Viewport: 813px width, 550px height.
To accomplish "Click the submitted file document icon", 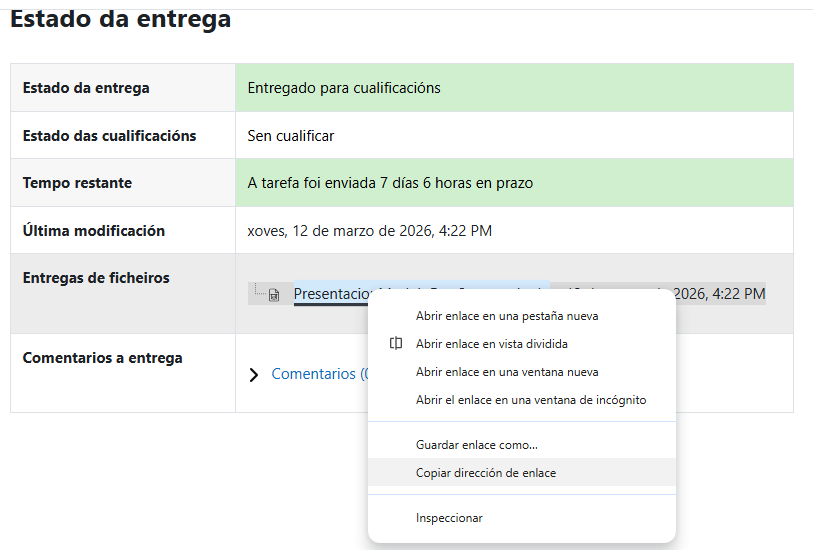I will (274, 295).
